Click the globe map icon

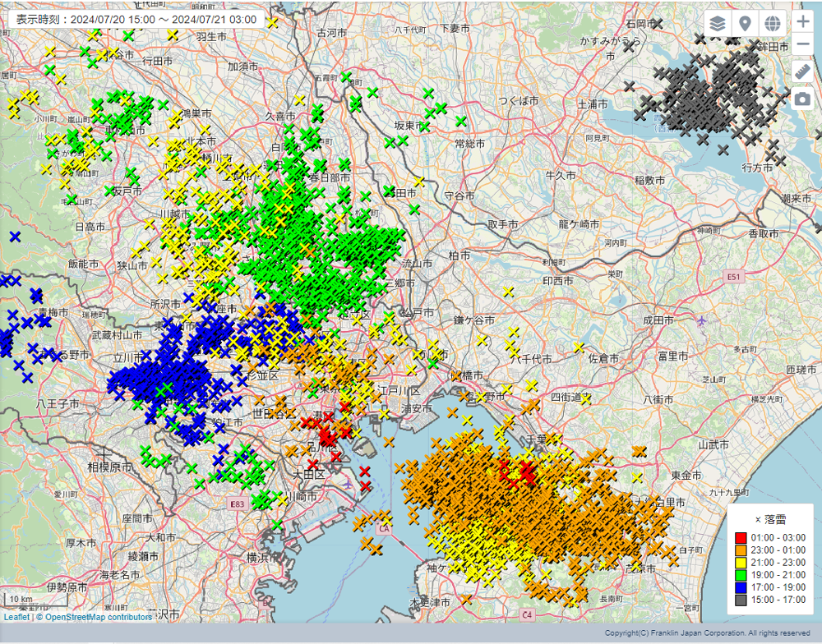point(772,23)
